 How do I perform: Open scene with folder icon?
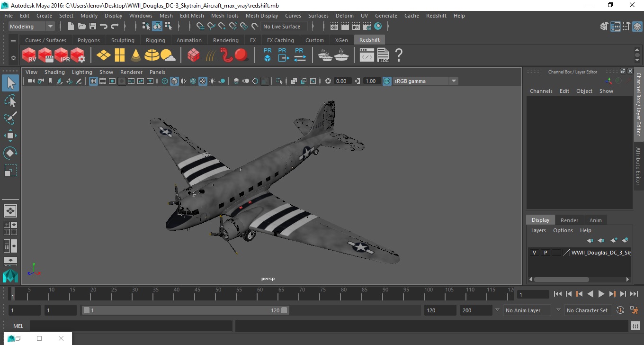[x=81, y=27]
